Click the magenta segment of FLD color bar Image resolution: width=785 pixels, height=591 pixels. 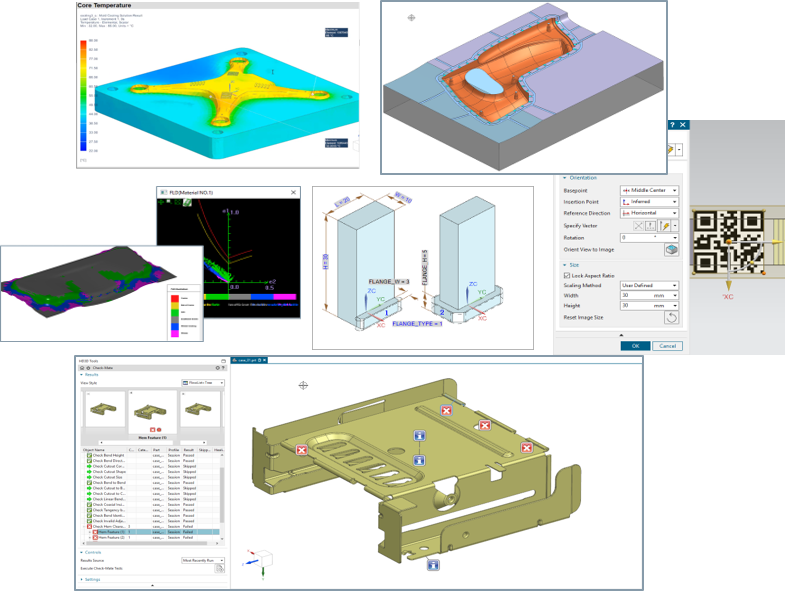coord(285,297)
